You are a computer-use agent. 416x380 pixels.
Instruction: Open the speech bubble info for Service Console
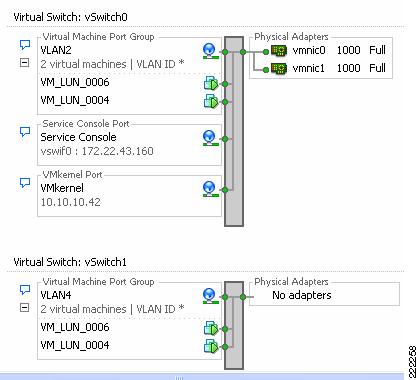25,132
